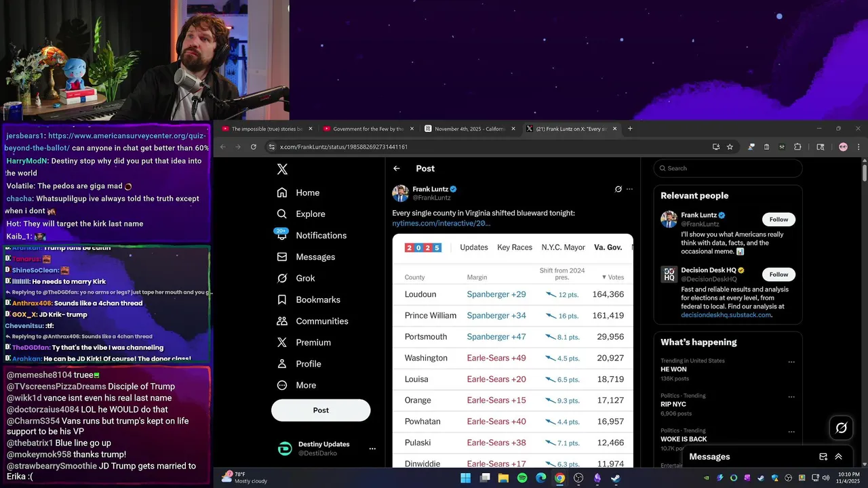Open Premium in the X sidebar
The image size is (868, 488).
click(x=304, y=343)
